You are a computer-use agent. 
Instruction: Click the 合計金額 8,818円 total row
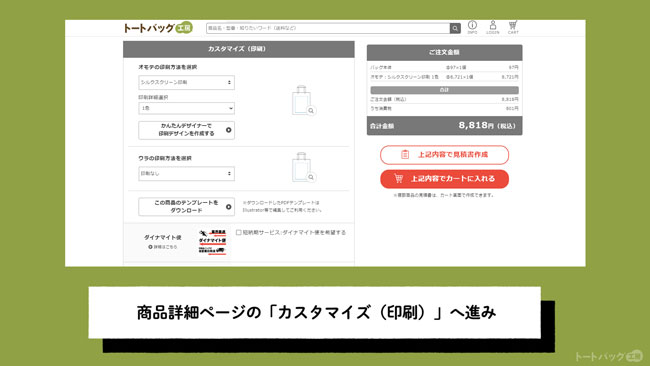pyautogui.click(x=444, y=126)
